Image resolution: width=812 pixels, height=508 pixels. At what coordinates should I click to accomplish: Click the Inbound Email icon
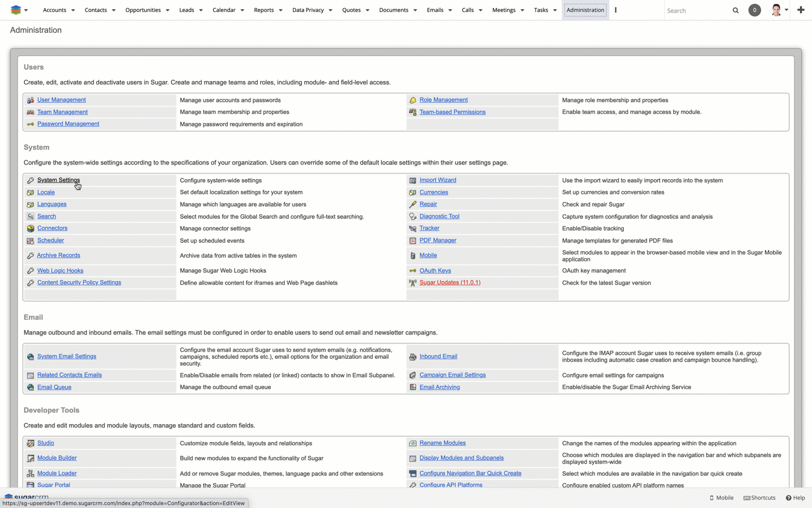coord(413,357)
